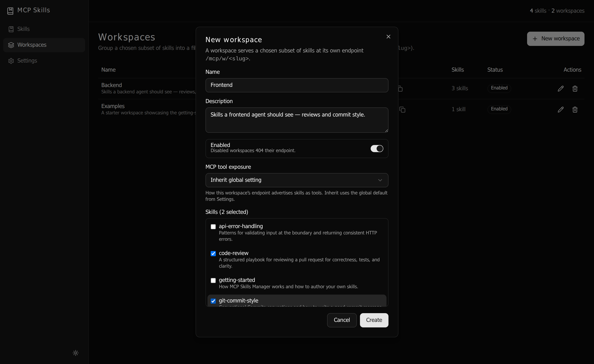
Task: Click the 'Skills (2 selected)' heading
Action: tap(227, 212)
